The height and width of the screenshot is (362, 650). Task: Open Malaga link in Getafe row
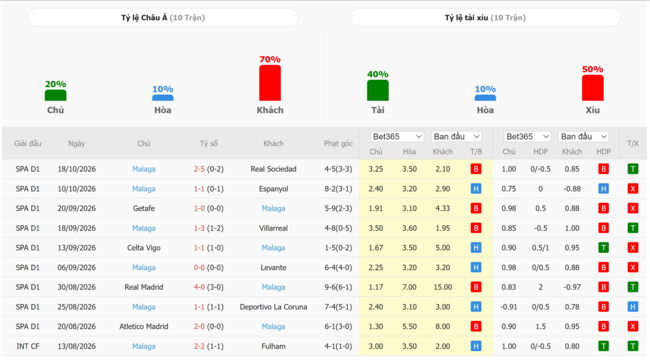[273, 209]
